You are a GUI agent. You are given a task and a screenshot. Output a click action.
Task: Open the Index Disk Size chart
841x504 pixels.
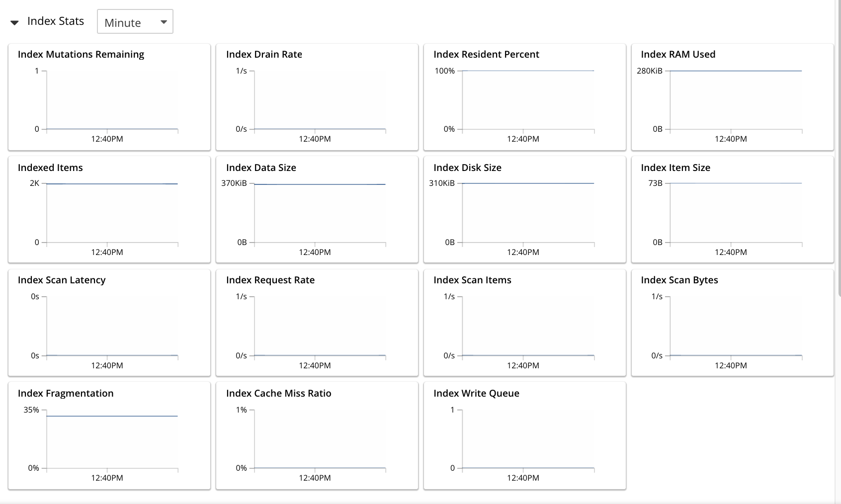(524, 210)
